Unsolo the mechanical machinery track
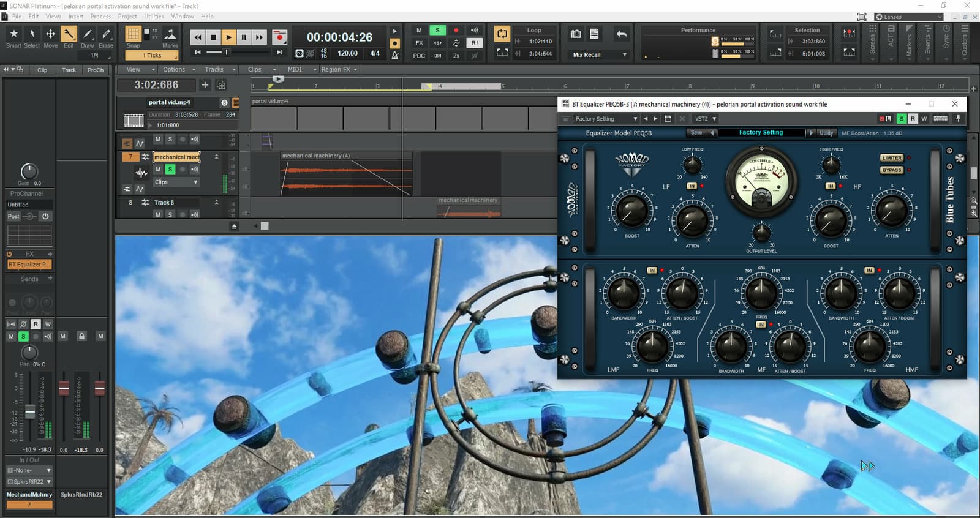The width and height of the screenshot is (980, 518). click(x=170, y=169)
